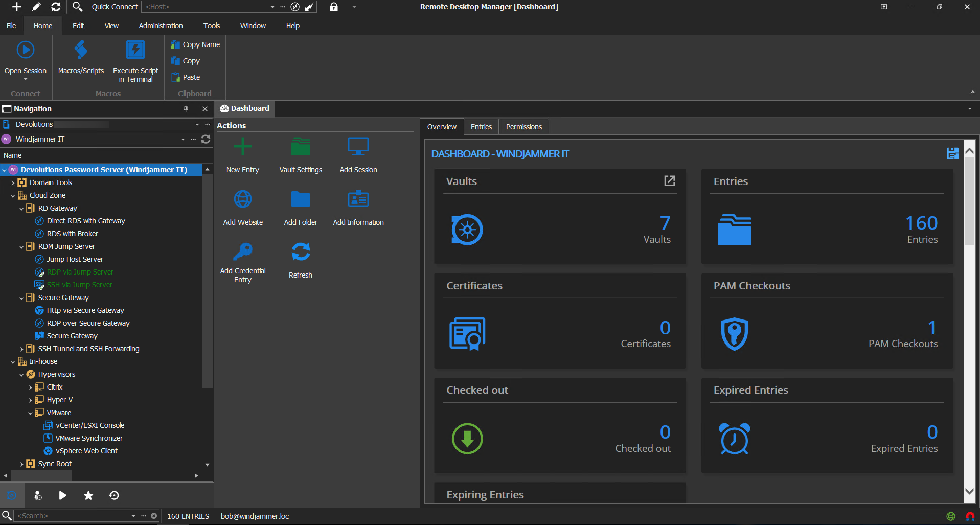Select VMware Synchronizer entry
The width and height of the screenshot is (980, 525).
point(89,438)
